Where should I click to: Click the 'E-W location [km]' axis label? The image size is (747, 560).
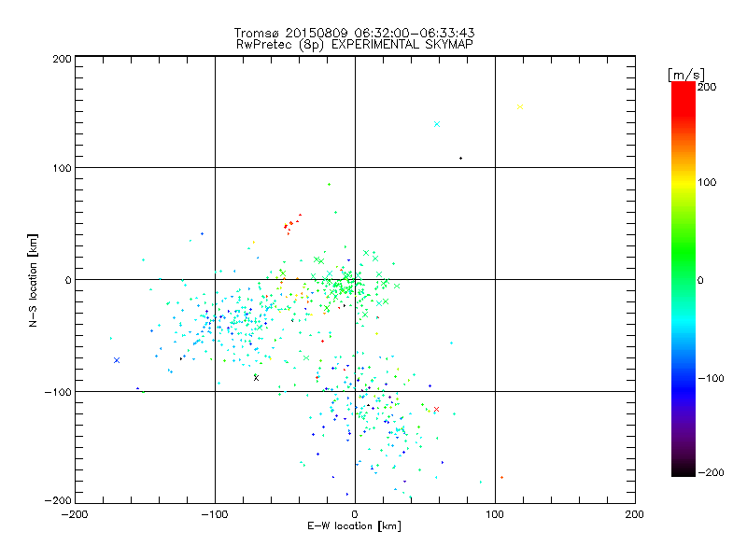(354, 525)
